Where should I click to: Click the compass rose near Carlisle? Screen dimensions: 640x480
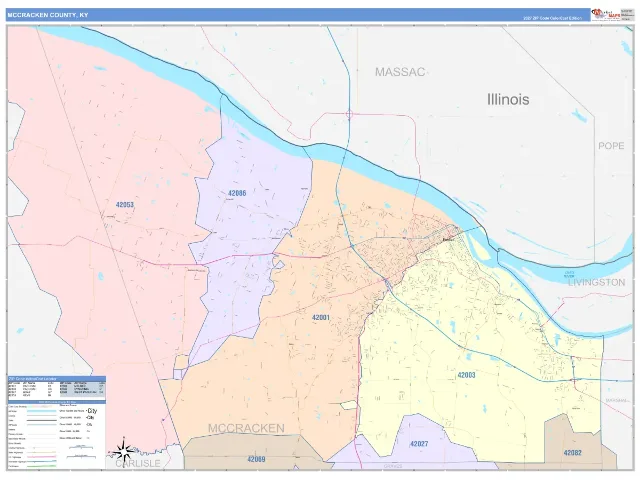(123, 451)
